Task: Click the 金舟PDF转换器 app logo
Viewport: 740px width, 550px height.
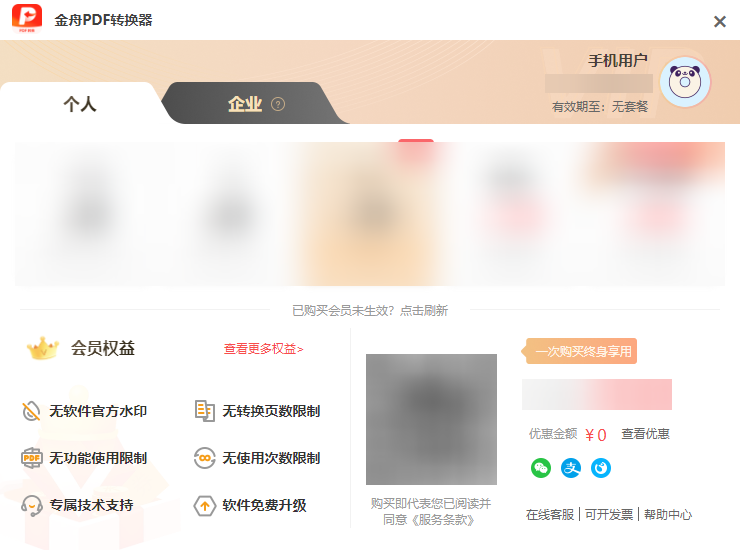Action: point(27,19)
